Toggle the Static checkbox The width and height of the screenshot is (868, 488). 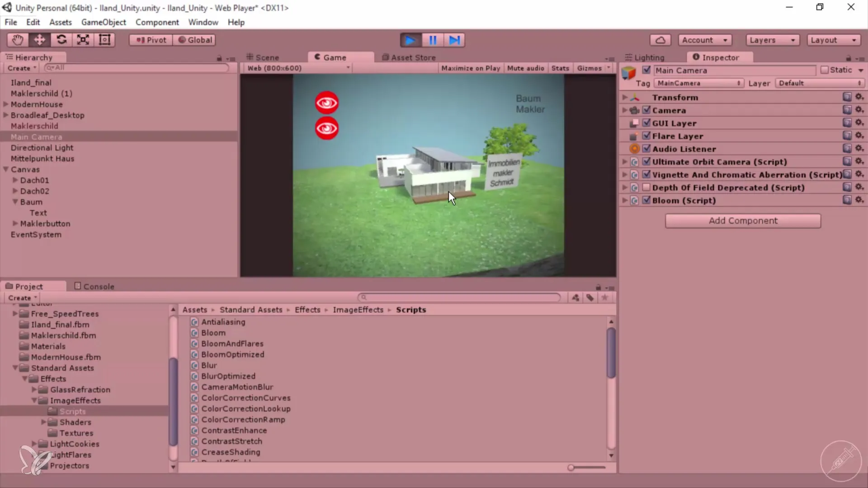point(825,70)
